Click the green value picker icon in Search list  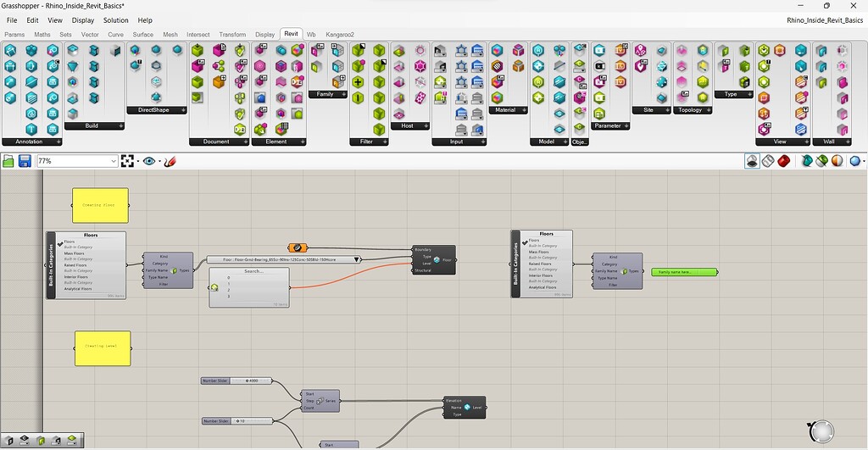click(214, 287)
